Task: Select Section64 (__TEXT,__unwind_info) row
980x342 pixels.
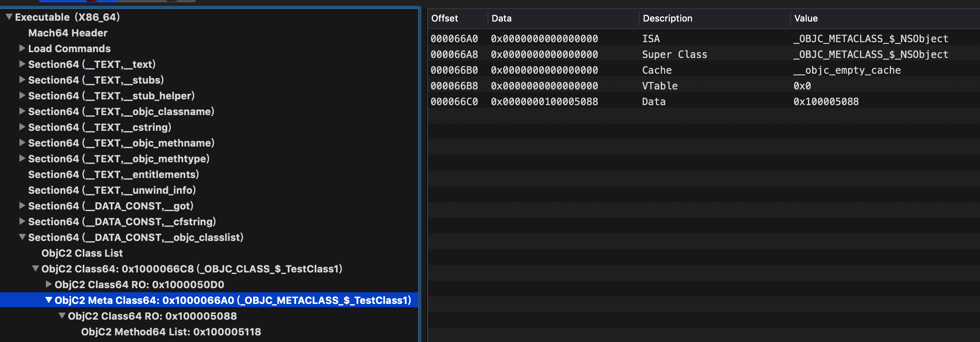Action: [112, 190]
